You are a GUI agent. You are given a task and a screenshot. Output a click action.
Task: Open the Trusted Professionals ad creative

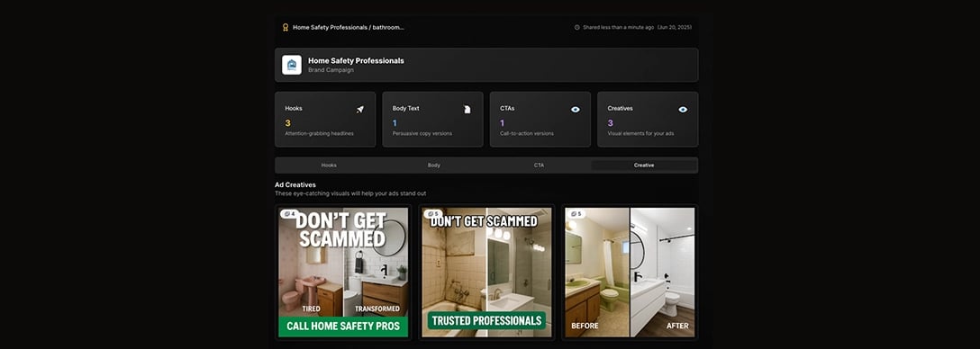point(486,273)
